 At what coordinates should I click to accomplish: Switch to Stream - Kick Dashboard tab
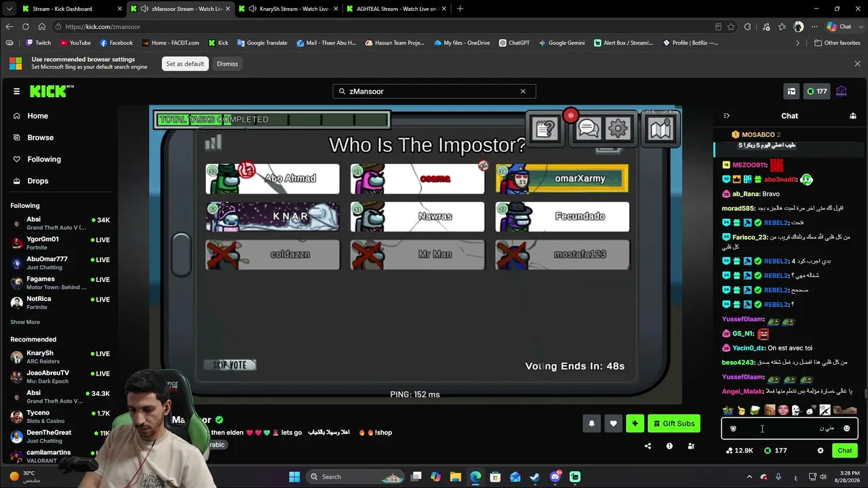pos(71,9)
